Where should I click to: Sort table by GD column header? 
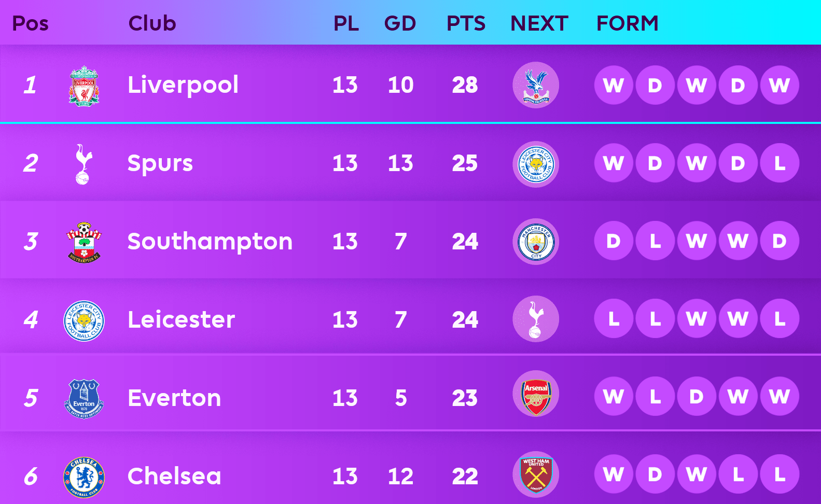point(400,23)
